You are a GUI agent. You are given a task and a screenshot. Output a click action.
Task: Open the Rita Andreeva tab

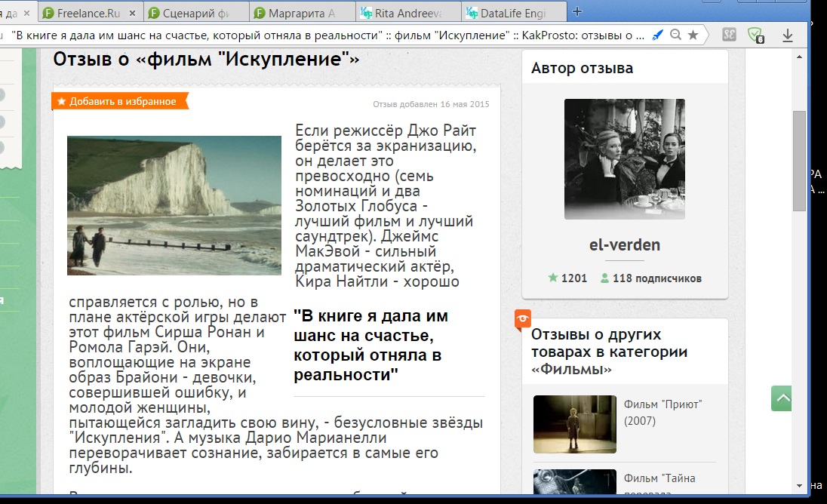click(x=408, y=13)
